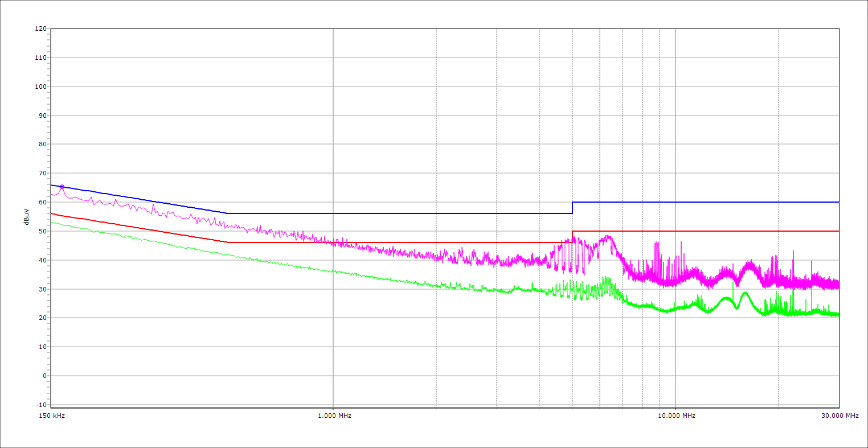Click the 100 y-axis tick label

tap(40, 87)
